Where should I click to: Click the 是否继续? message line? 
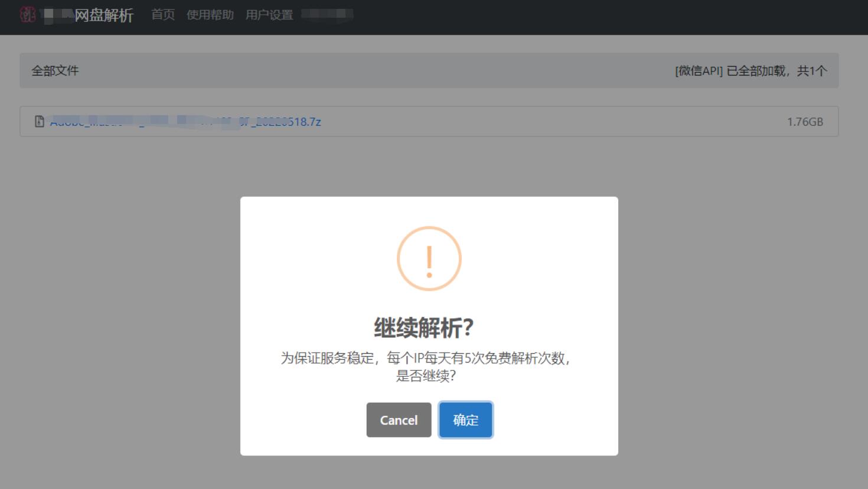(425, 376)
